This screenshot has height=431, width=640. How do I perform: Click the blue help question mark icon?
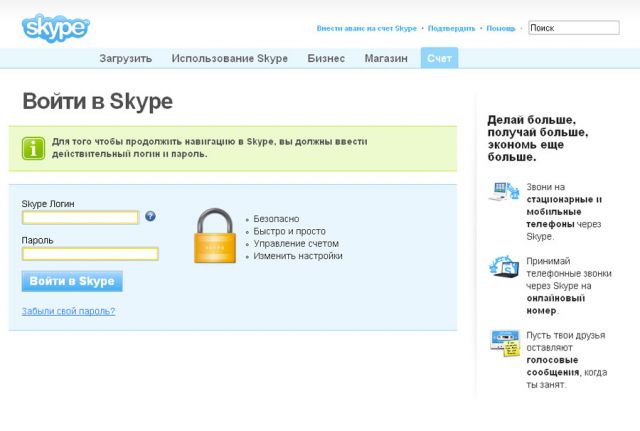coord(150,216)
